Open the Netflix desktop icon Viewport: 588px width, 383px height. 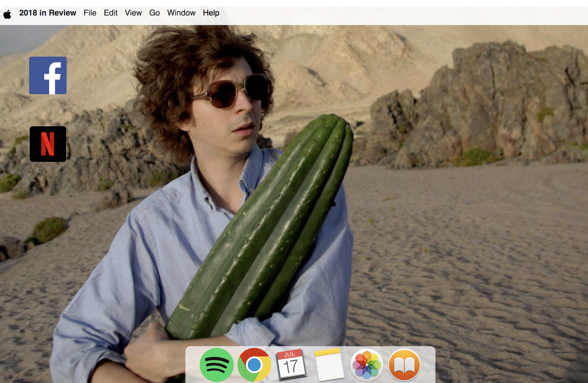[48, 144]
